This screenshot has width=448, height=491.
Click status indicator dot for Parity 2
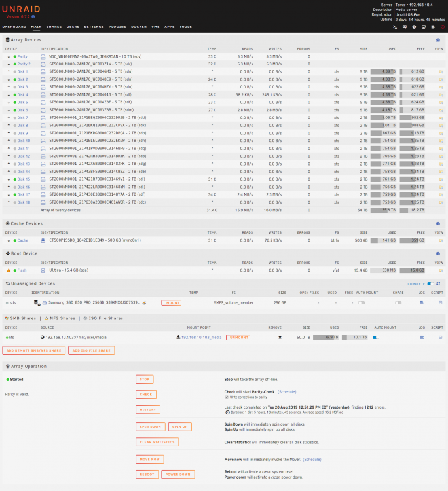pyautogui.click(x=14, y=64)
